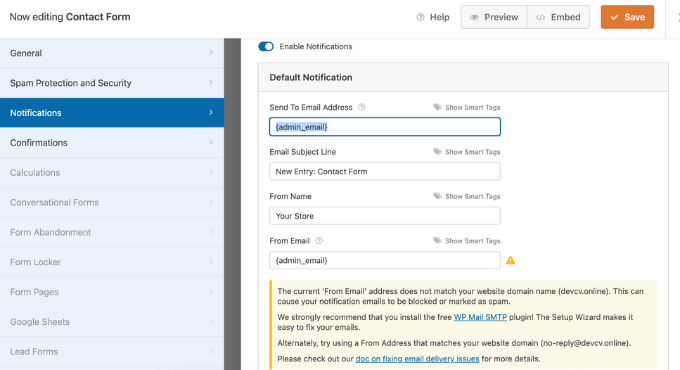Click the checkmark icon on Save button

614,17
